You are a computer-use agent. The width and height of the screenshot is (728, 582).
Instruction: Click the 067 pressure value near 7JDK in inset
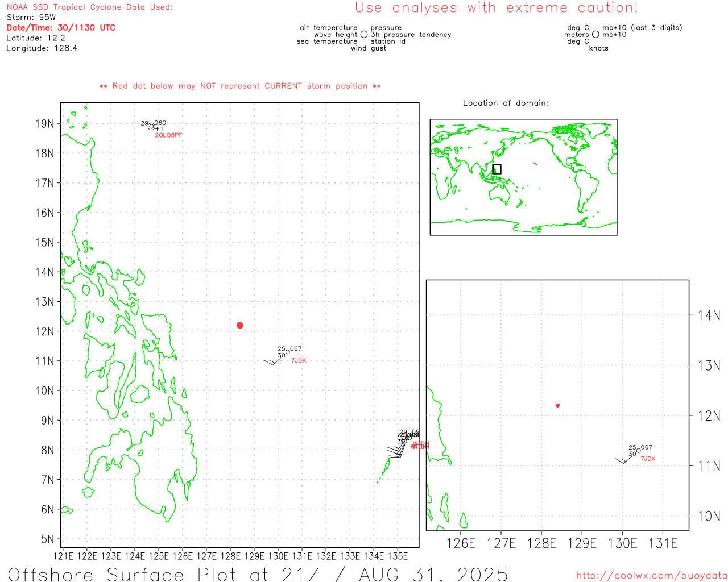(647, 448)
